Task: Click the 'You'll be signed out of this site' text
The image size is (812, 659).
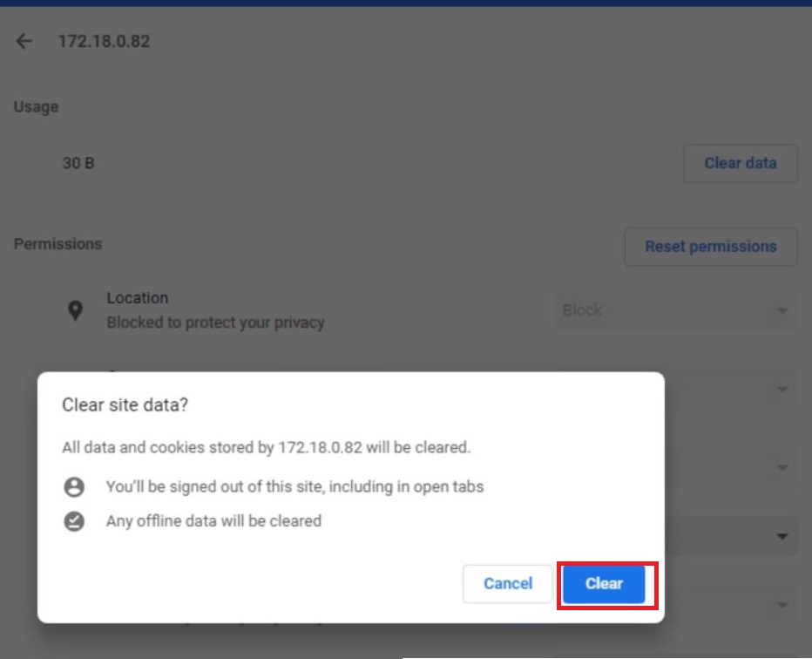Action: coord(294,486)
